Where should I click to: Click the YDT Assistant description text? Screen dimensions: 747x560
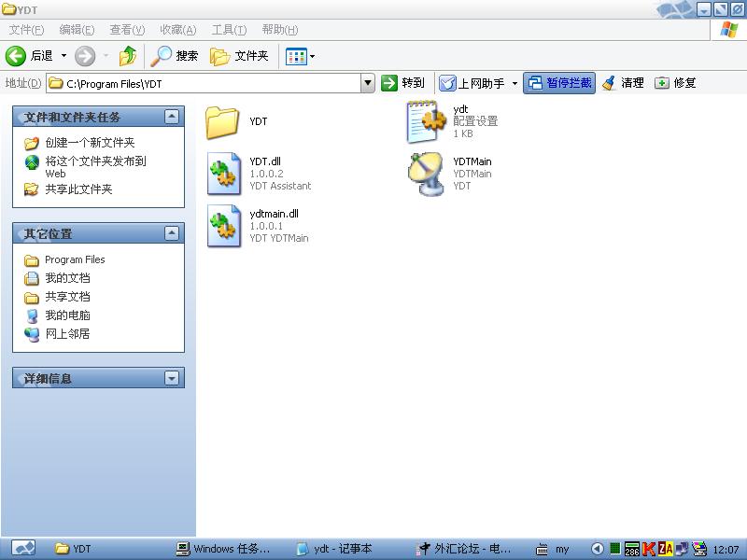(280, 186)
